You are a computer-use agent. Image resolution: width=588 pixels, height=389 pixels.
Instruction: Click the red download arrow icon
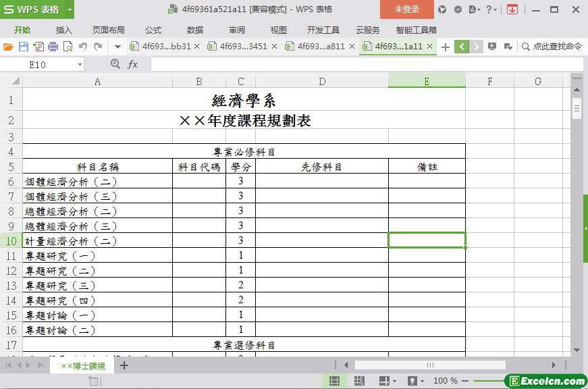click(512, 9)
